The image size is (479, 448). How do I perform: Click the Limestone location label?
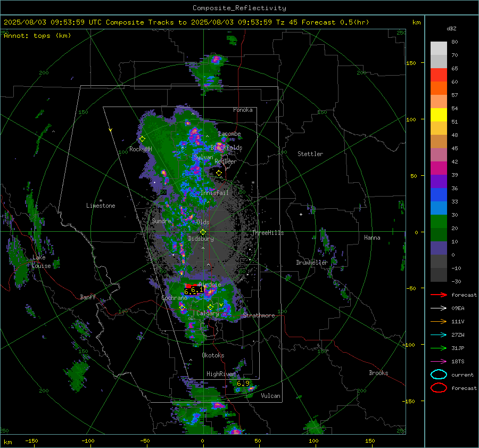click(x=101, y=206)
